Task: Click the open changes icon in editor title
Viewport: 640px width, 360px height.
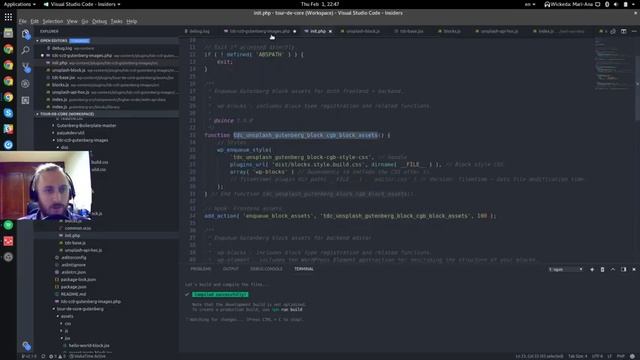Action: pyautogui.click(x=613, y=31)
